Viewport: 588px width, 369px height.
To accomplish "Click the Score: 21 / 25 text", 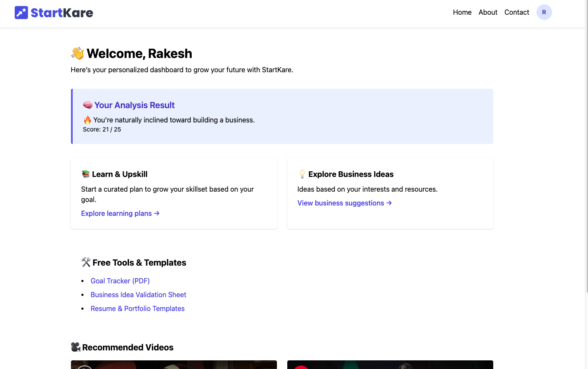I will 102,129.
